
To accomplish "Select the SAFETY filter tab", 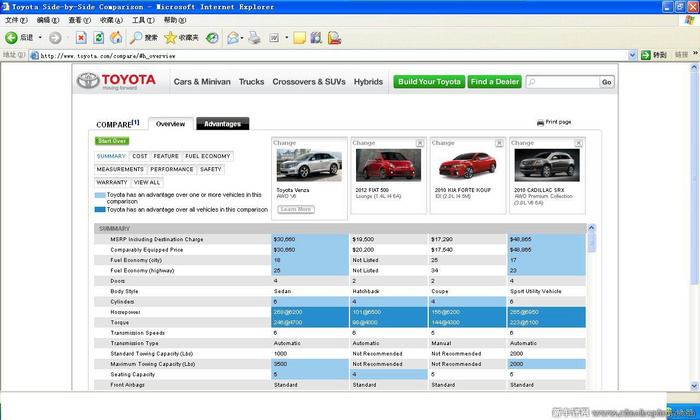I will tap(211, 169).
